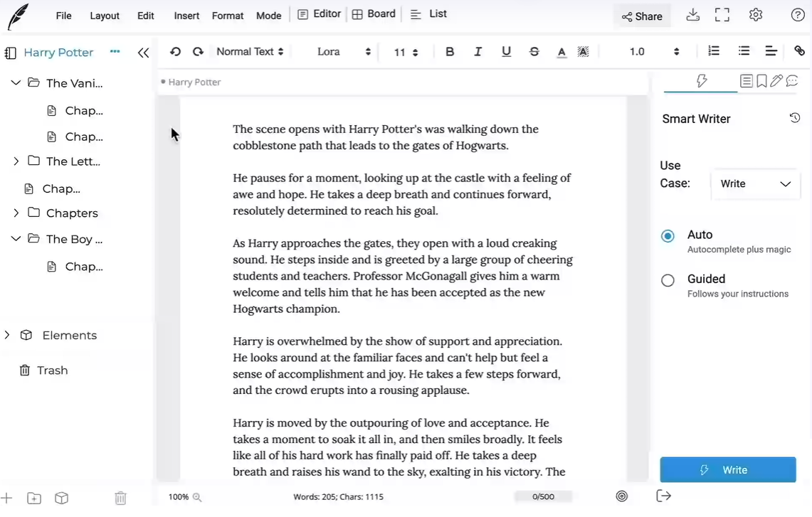Enter fullscreen mode
The width and height of the screenshot is (812, 517).
[722, 15]
